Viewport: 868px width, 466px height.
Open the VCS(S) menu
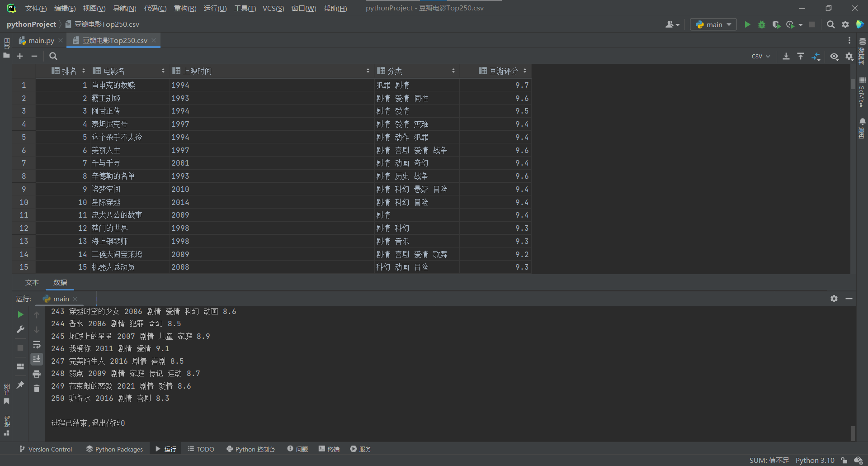tap(274, 8)
